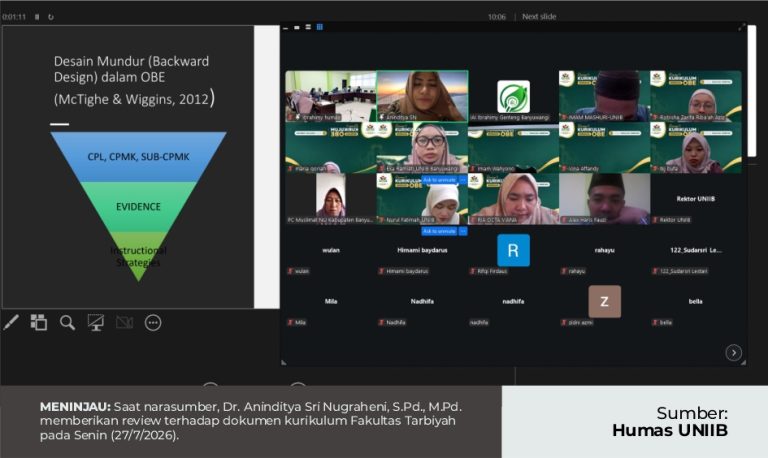Image resolution: width=768 pixels, height=458 pixels.
Task: Toggle the camera/subtitles icon in presenter toolbar
Action: [124, 322]
